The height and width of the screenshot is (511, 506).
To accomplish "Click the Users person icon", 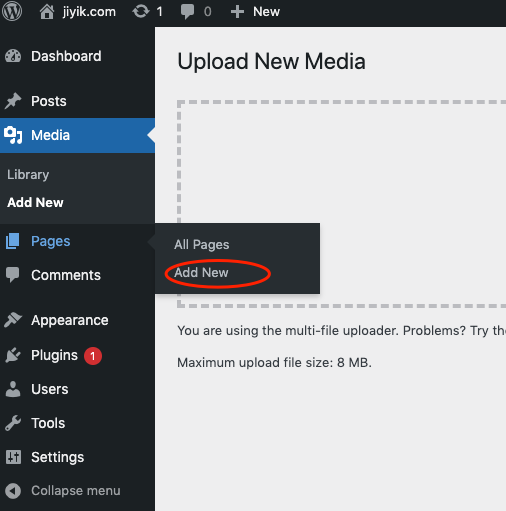I will click(x=13, y=389).
